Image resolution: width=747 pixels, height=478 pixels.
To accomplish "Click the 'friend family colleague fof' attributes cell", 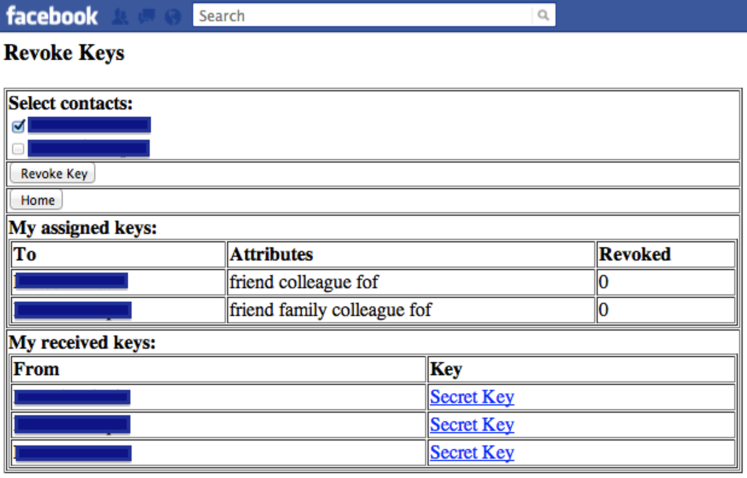I will 330,310.
